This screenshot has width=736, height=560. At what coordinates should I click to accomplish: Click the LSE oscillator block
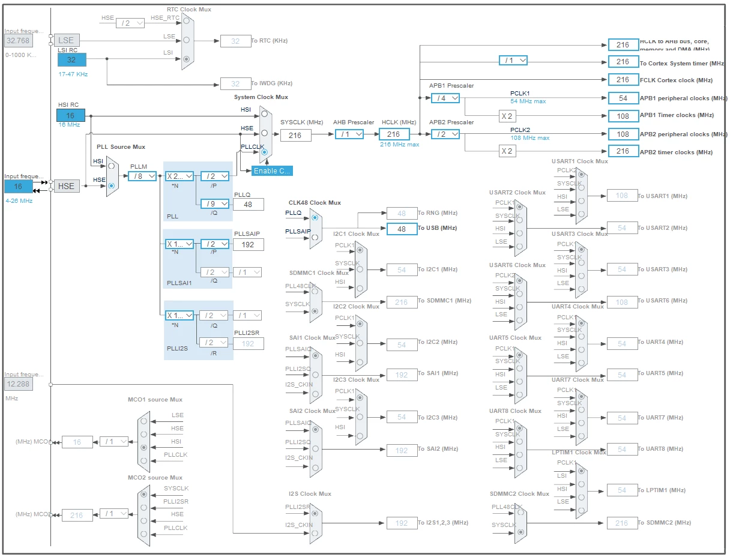[x=67, y=41]
